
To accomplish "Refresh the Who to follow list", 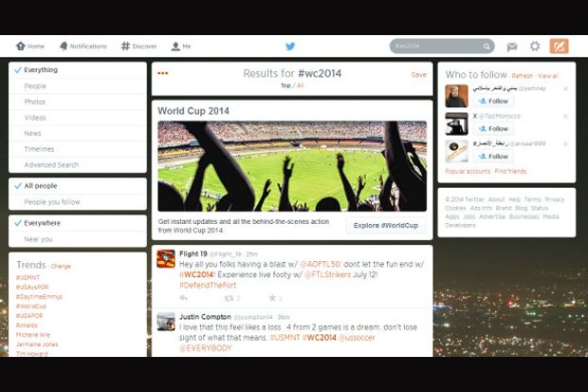I will point(522,76).
